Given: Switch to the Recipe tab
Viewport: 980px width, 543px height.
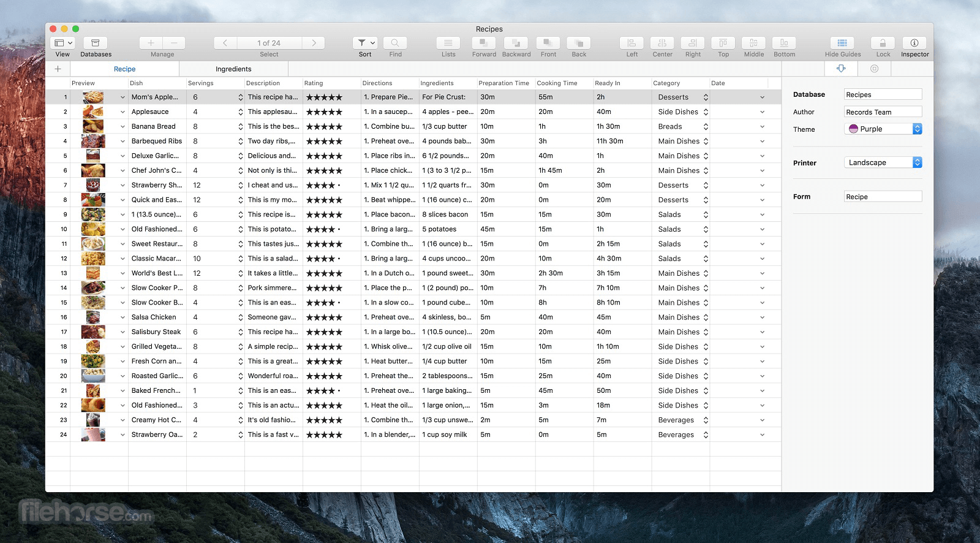Looking at the screenshot, I should (x=124, y=69).
